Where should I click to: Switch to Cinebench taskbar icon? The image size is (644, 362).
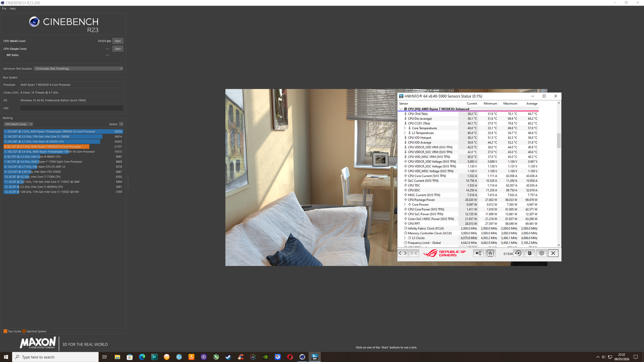[x=302, y=357]
